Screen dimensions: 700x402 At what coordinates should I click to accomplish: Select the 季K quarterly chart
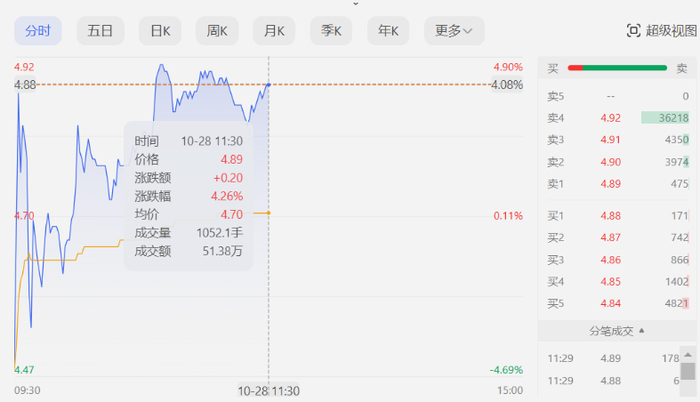tap(331, 31)
